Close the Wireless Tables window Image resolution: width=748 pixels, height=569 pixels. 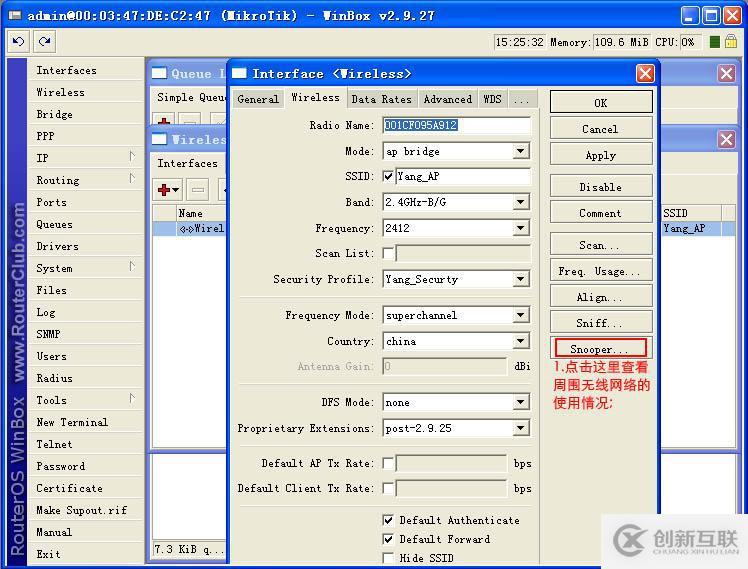click(727, 140)
